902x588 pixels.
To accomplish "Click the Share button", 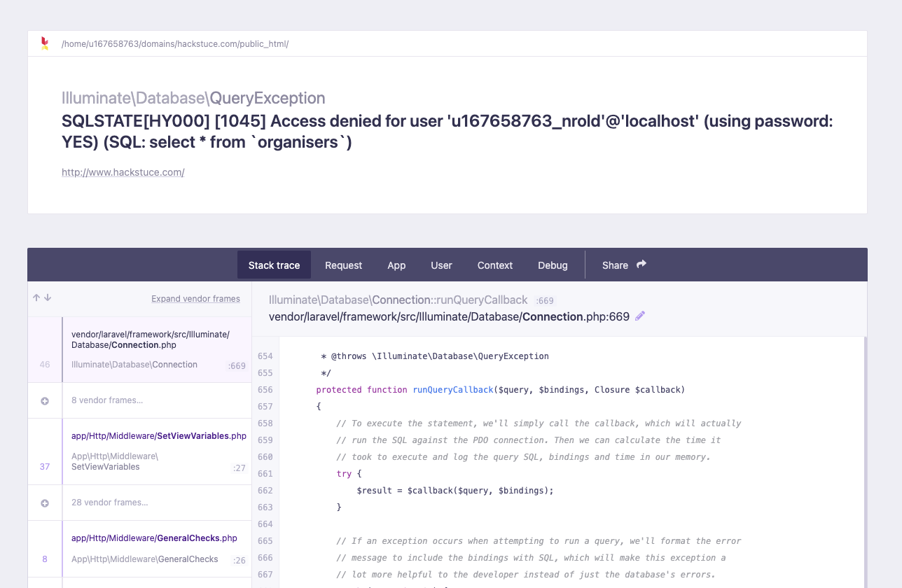I will (615, 265).
